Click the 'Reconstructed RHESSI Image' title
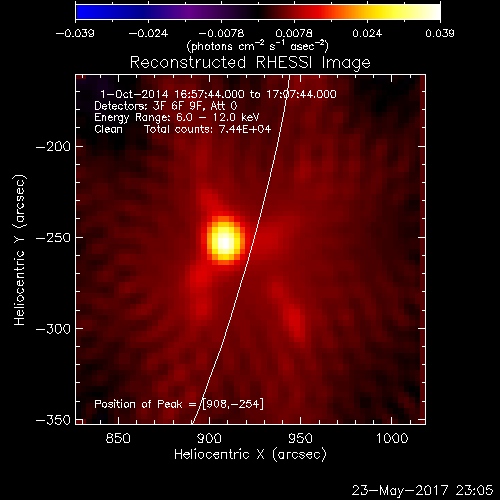 pyautogui.click(x=250, y=63)
